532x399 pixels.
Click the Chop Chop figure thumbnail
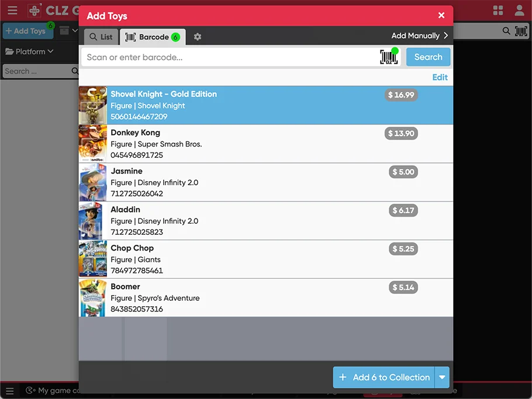pos(92,259)
